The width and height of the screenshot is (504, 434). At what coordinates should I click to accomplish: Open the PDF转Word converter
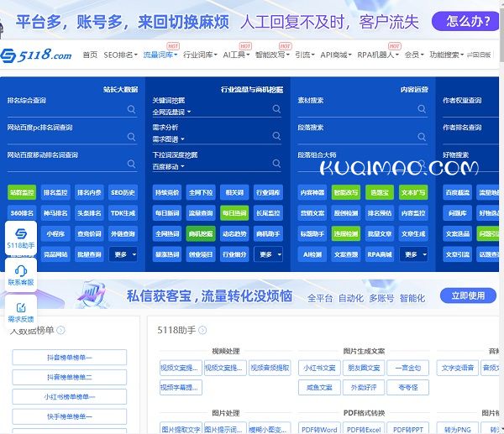point(319,428)
